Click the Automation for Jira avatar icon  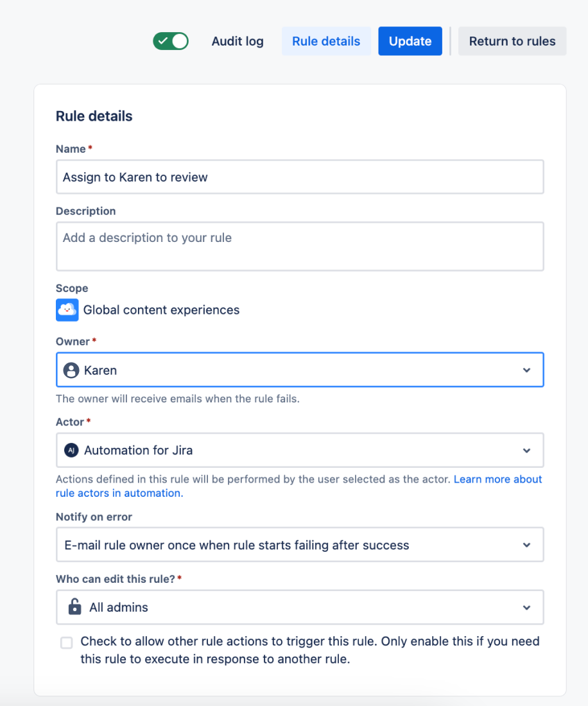coord(71,451)
